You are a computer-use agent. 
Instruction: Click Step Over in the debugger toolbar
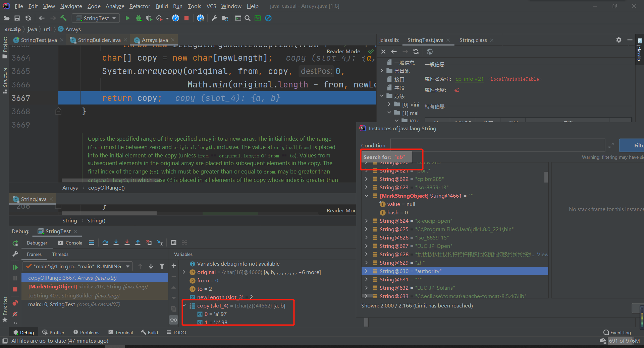point(105,242)
